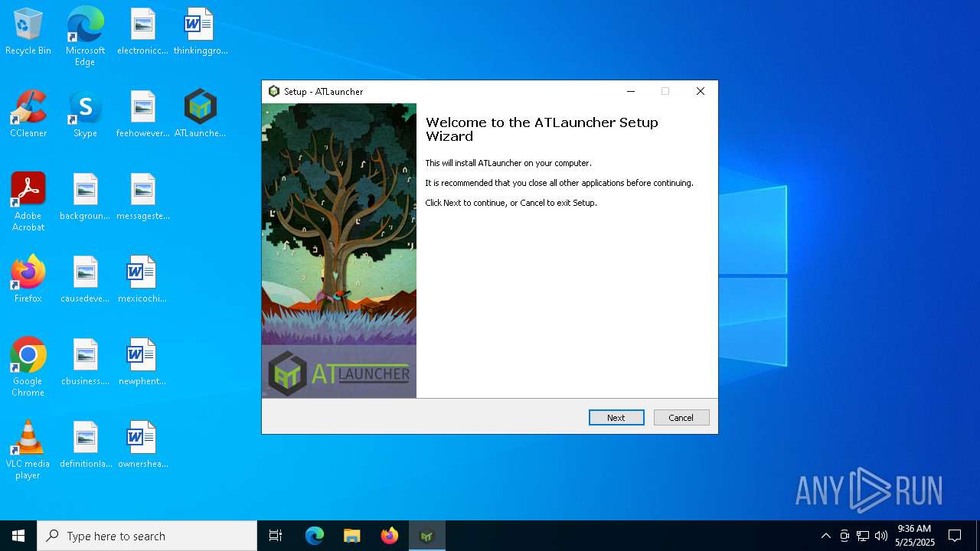Select the messageste... image file icon
This screenshot has height=551, width=980.
pos(142,197)
